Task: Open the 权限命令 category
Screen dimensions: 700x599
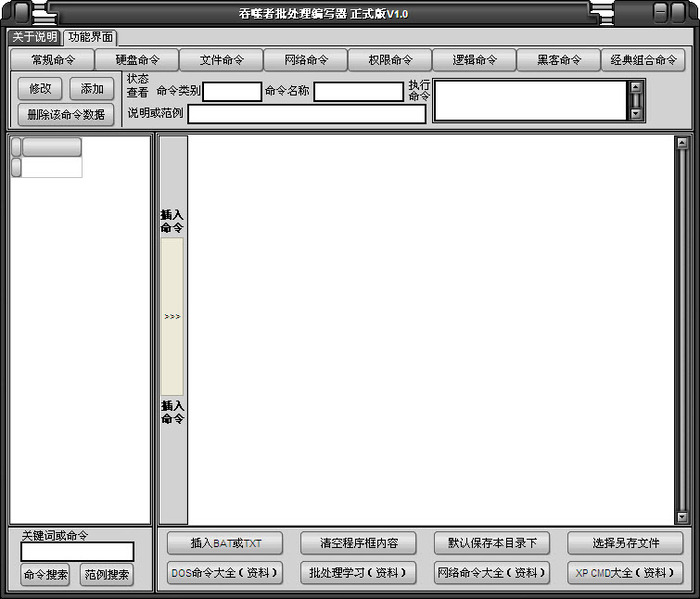Action: (x=390, y=60)
